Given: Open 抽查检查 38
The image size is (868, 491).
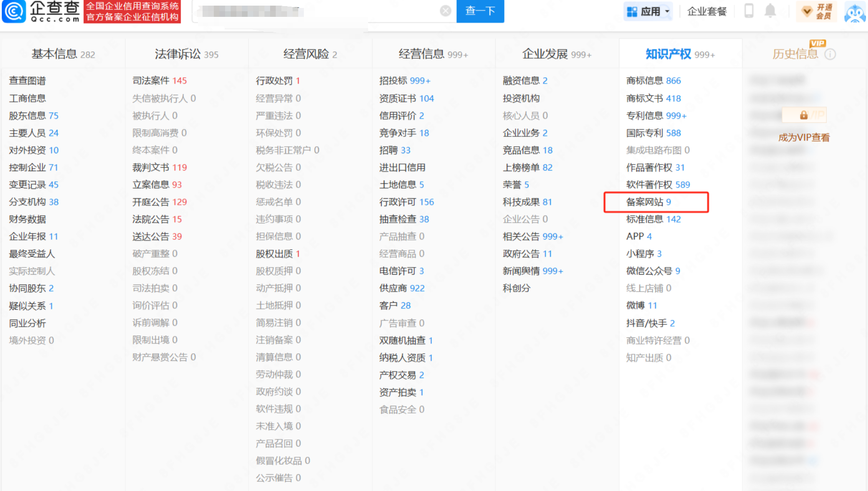Looking at the screenshot, I should [x=404, y=219].
